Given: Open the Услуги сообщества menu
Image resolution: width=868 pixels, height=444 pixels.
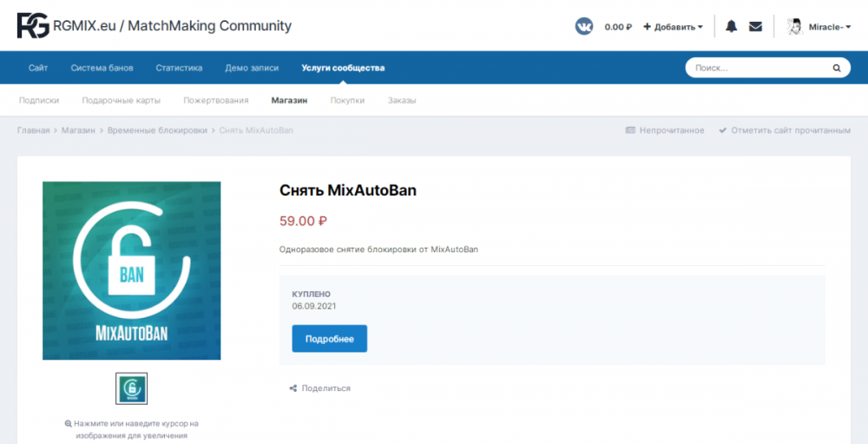Looking at the screenshot, I should (x=343, y=68).
